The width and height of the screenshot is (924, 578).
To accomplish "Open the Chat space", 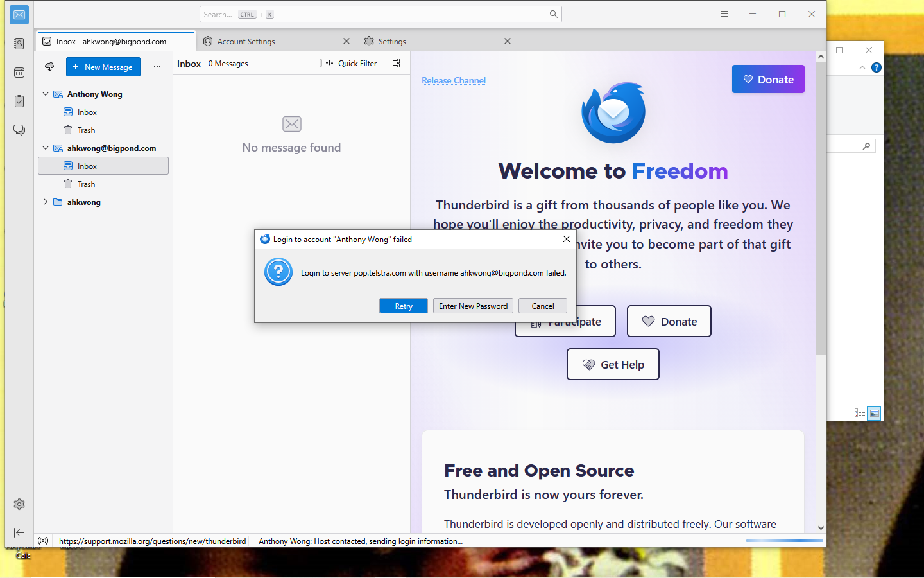I will (x=19, y=130).
